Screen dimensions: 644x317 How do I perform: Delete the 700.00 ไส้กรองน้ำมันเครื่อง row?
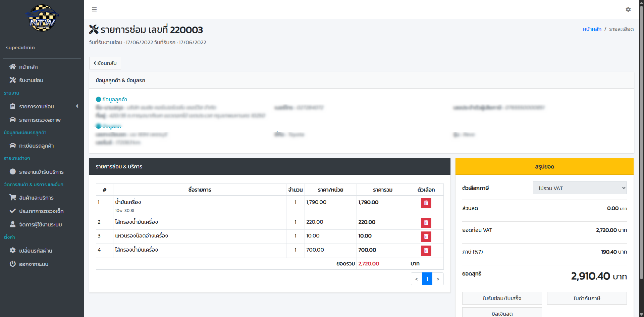pyautogui.click(x=426, y=251)
